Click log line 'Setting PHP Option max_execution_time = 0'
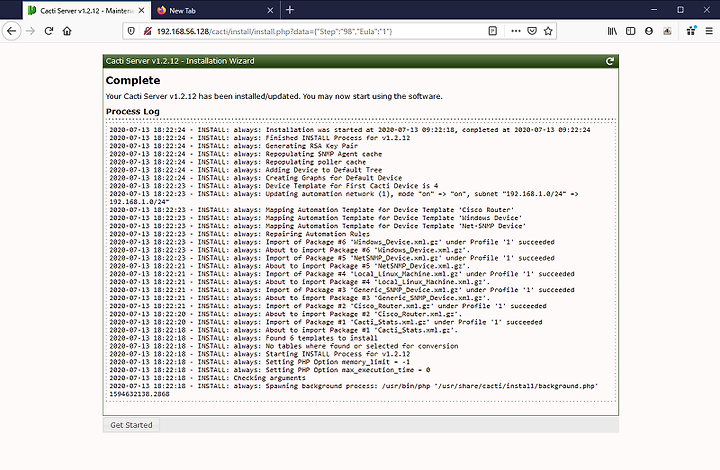This screenshot has height=470, width=720. [x=270, y=369]
